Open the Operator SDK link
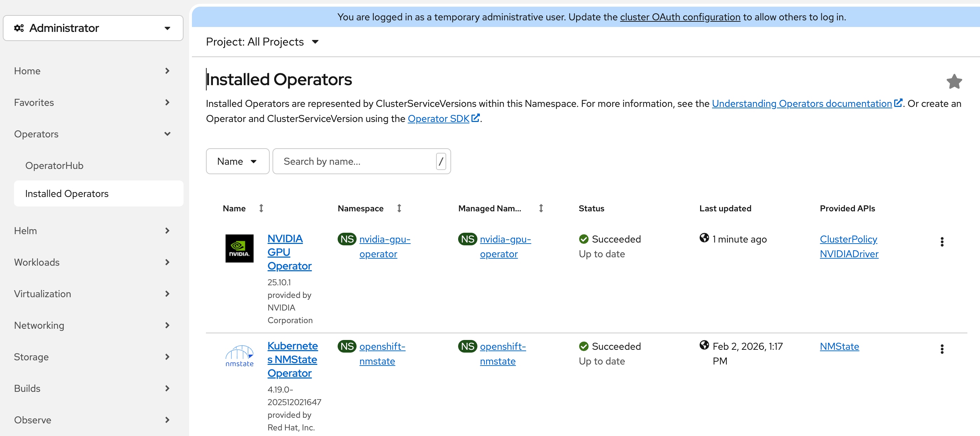The width and height of the screenshot is (980, 436). click(x=439, y=119)
